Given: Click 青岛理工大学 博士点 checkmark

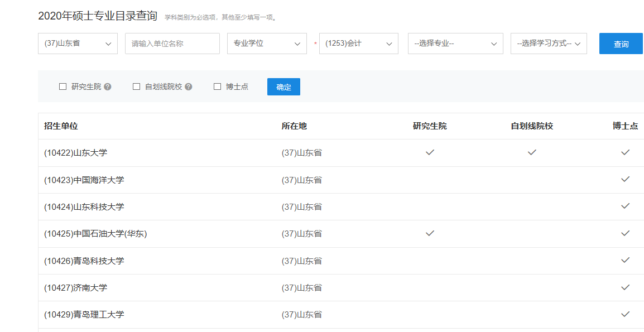Looking at the screenshot, I should [625, 314].
